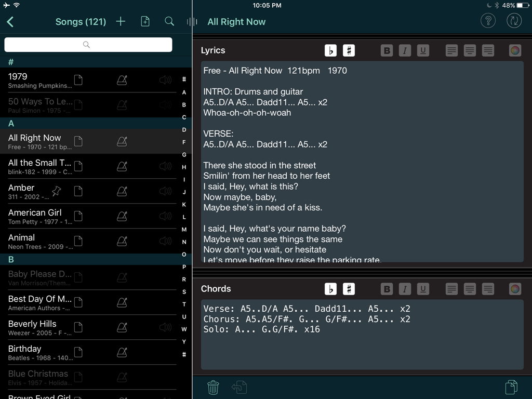Import a song file document-plus icon

145,21
